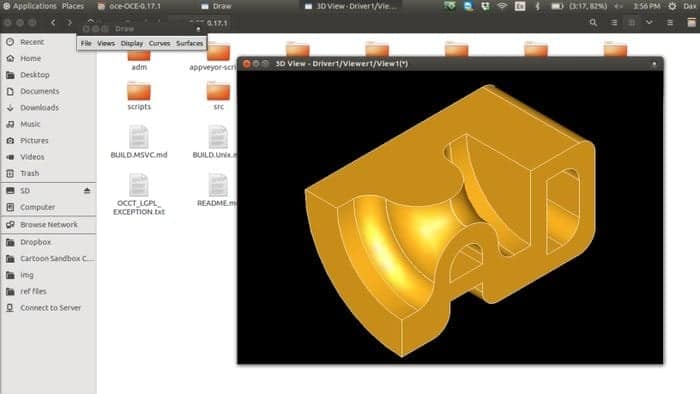Open the Curves menu in Draw
This screenshot has height=394, width=700.
(159, 43)
